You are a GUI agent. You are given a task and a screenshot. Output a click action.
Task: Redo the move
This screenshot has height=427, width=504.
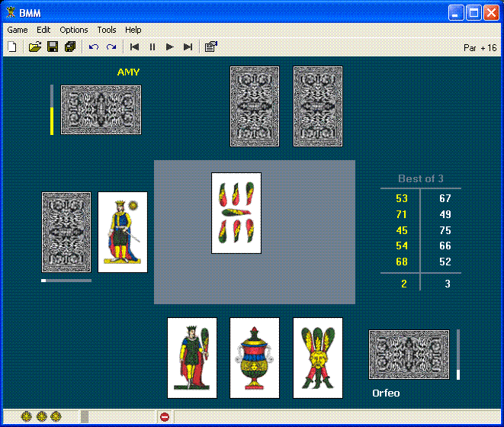pyautogui.click(x=111, y=47)
